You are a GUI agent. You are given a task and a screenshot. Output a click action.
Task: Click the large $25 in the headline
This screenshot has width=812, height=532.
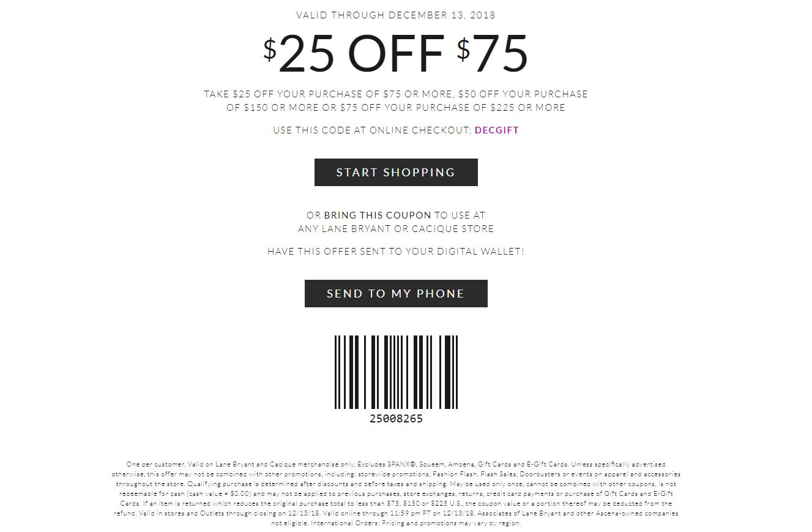pos(300,53)
